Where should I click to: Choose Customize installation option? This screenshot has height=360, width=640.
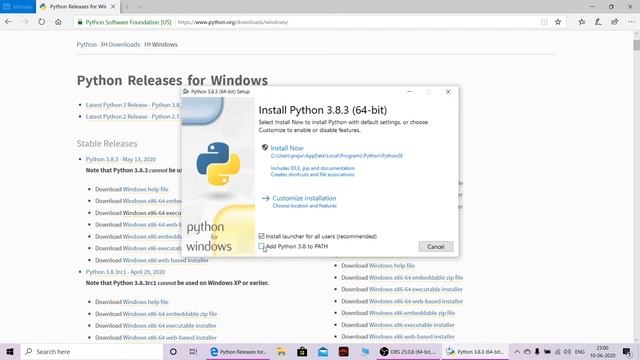point(304,198)
